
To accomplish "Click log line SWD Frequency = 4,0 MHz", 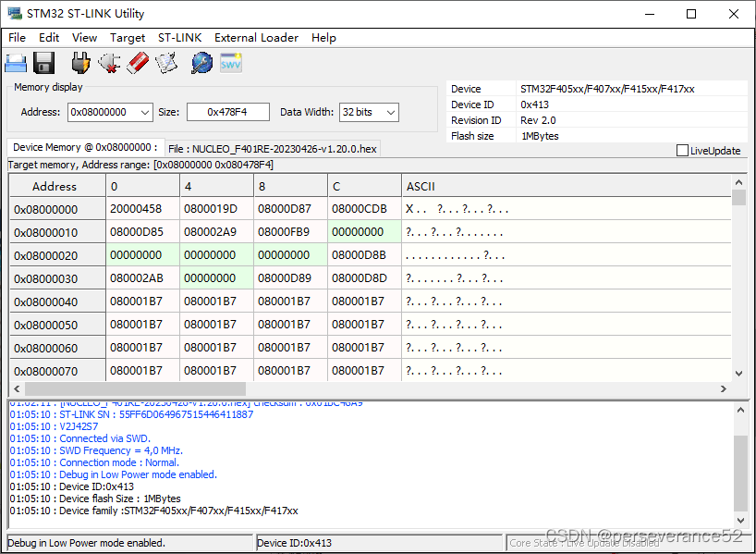I will coord(96,450).
